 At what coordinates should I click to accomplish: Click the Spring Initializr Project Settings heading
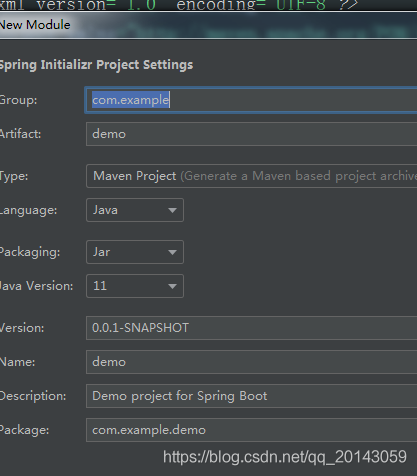point(96,65)
